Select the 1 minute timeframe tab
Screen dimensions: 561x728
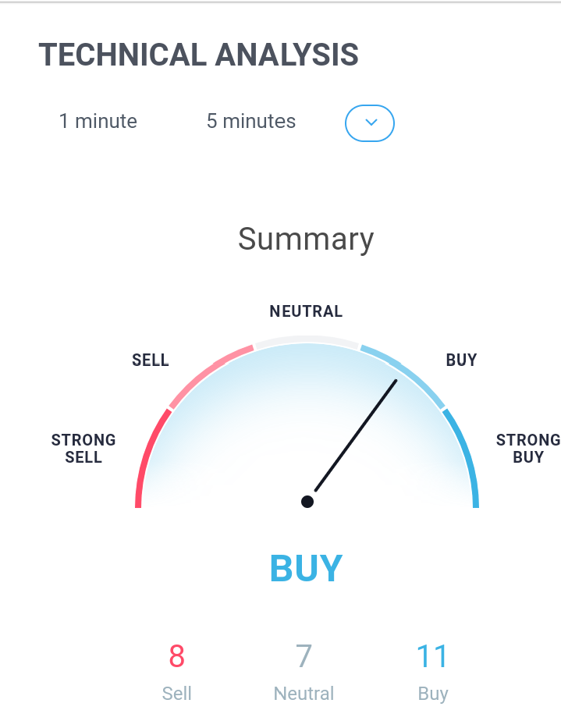point(98,122)
